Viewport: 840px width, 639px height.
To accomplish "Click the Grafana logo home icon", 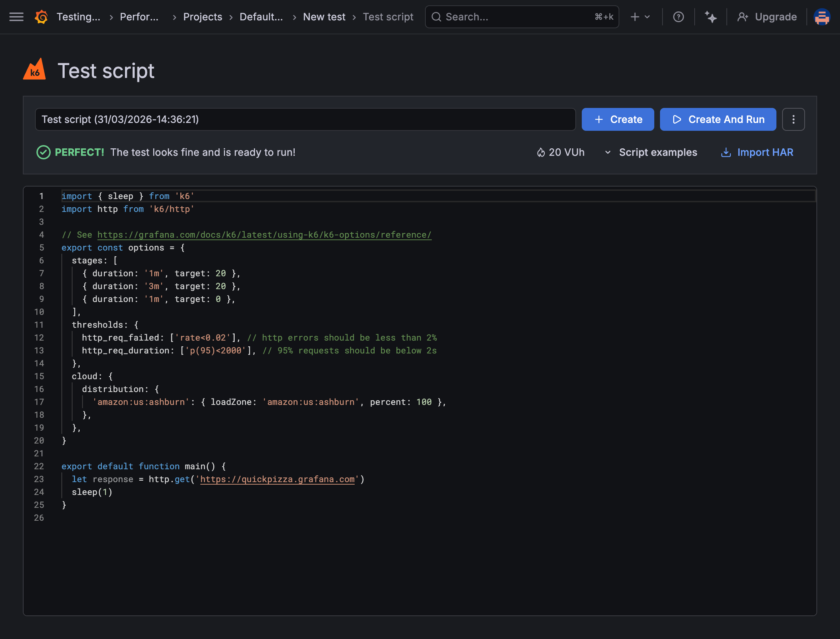I will pyautogui.click(x=41, y=17).
